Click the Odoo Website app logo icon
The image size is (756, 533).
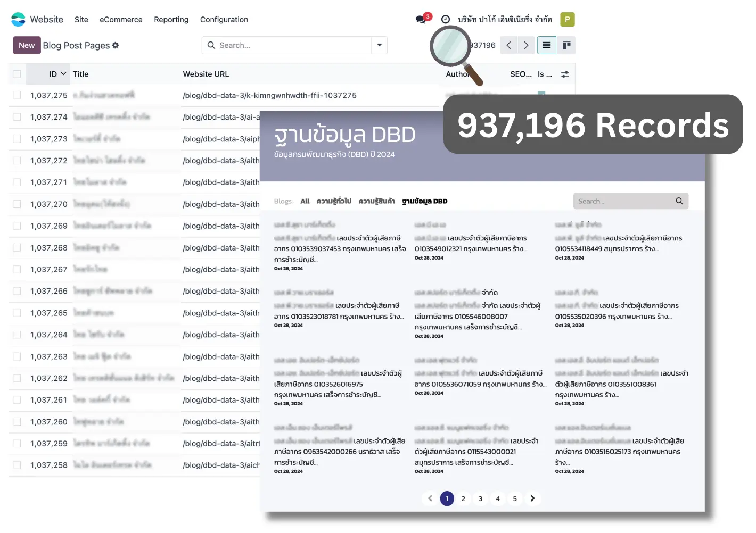click(x=18, y=19)
